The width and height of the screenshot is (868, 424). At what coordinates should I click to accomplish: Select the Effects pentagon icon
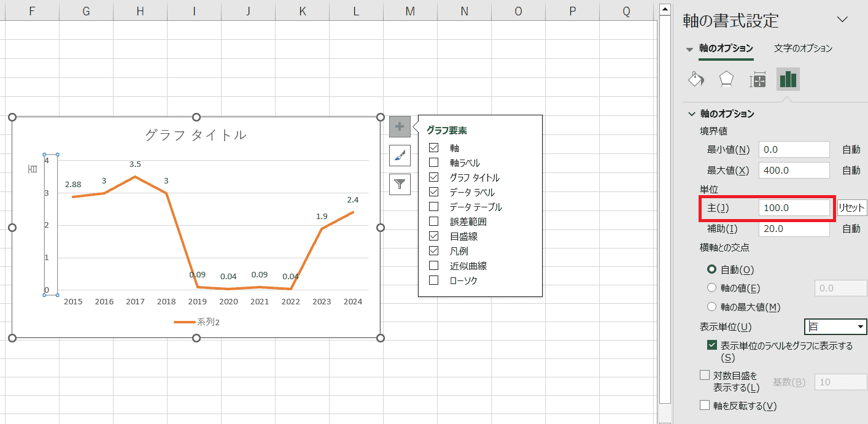pos(727,79)
